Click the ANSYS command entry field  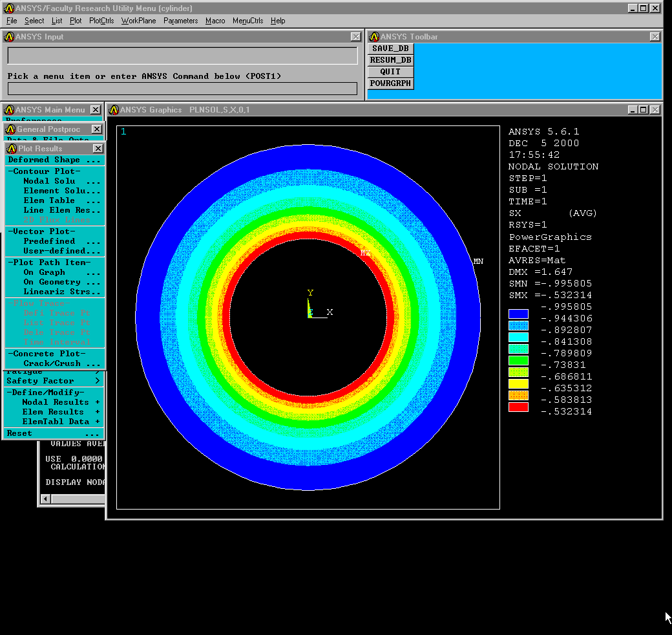coord(183,89)
